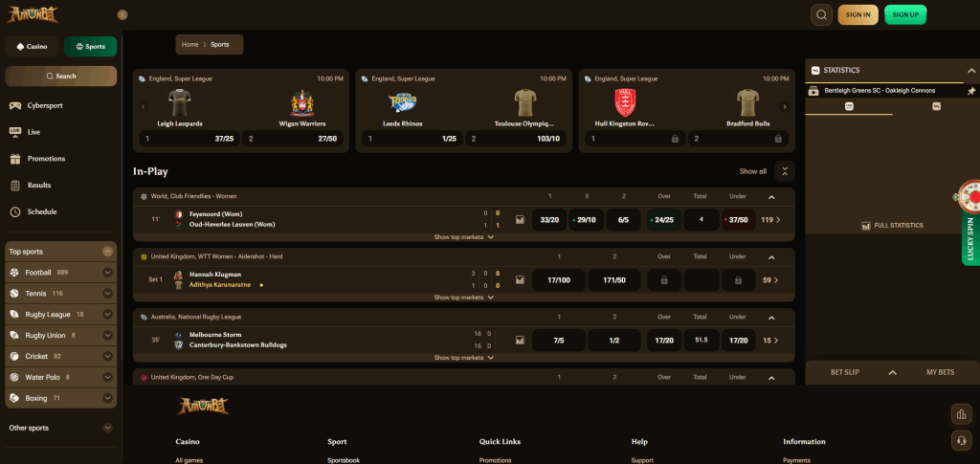Open statistics icon for Melbourne Storm match

tap(520, 341)
